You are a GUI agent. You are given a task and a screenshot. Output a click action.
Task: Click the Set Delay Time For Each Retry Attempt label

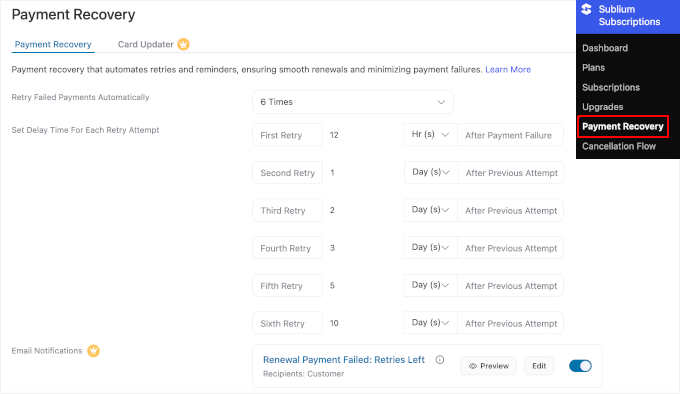point(85,130)
